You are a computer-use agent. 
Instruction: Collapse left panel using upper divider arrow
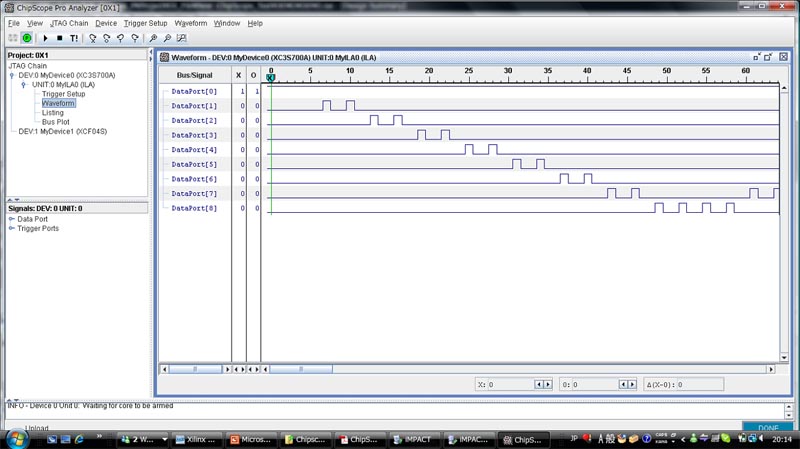click(x=151, y=52)
